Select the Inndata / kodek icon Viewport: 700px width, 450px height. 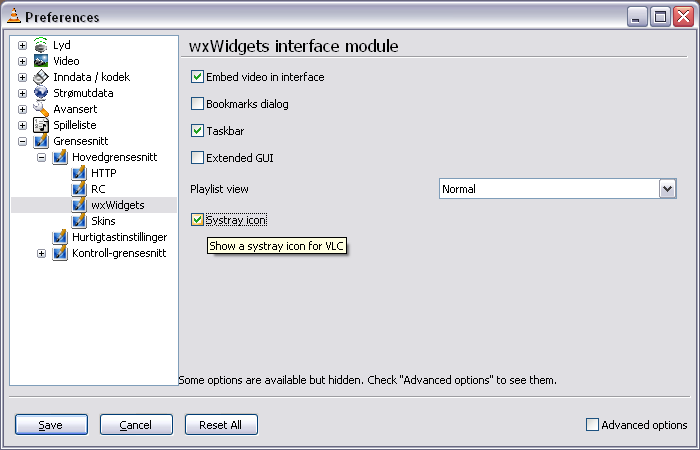click(41, 77)
